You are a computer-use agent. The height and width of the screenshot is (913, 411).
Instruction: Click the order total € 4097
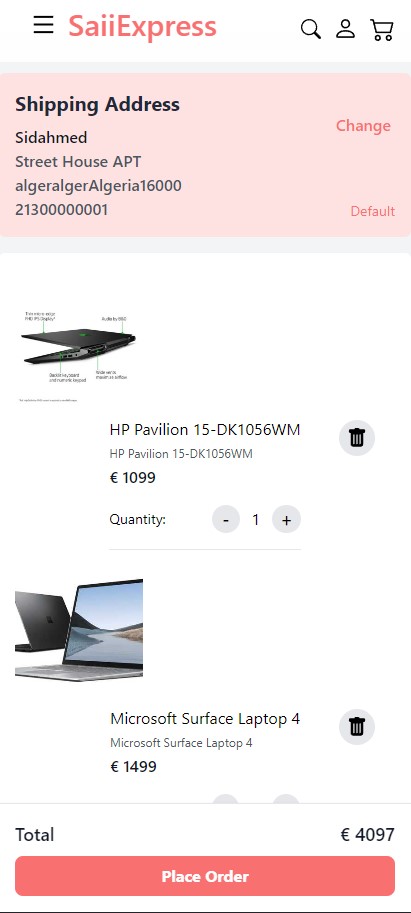(x=367, y=834)
